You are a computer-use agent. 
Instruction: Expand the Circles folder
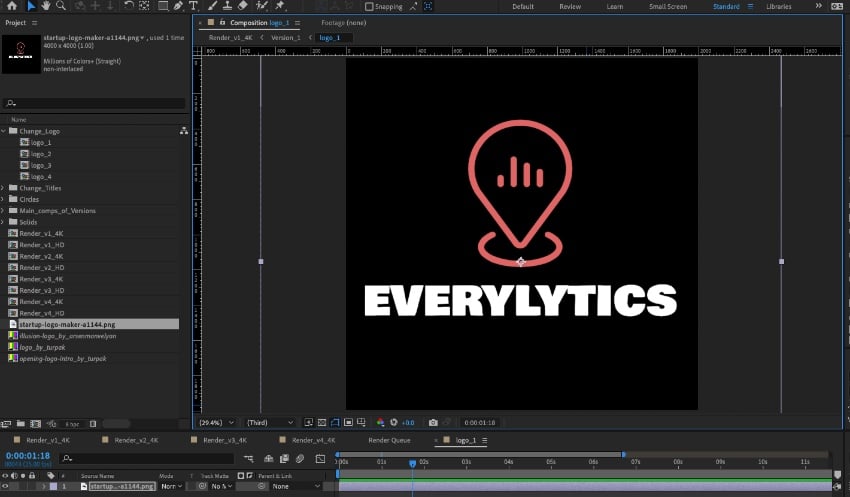coord(3,199)
